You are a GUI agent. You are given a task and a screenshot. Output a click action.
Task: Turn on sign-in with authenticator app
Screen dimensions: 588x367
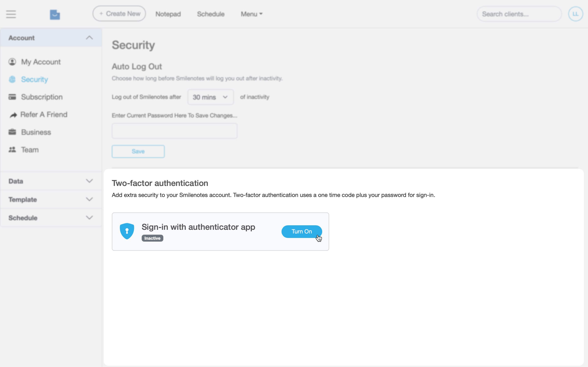coord(302,231)
